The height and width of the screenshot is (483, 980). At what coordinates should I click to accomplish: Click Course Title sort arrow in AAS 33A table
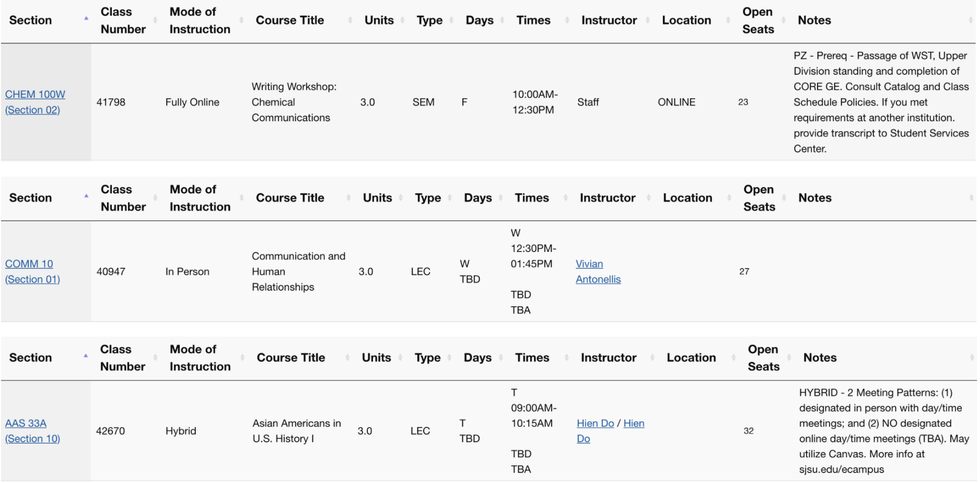coord(347,358)
